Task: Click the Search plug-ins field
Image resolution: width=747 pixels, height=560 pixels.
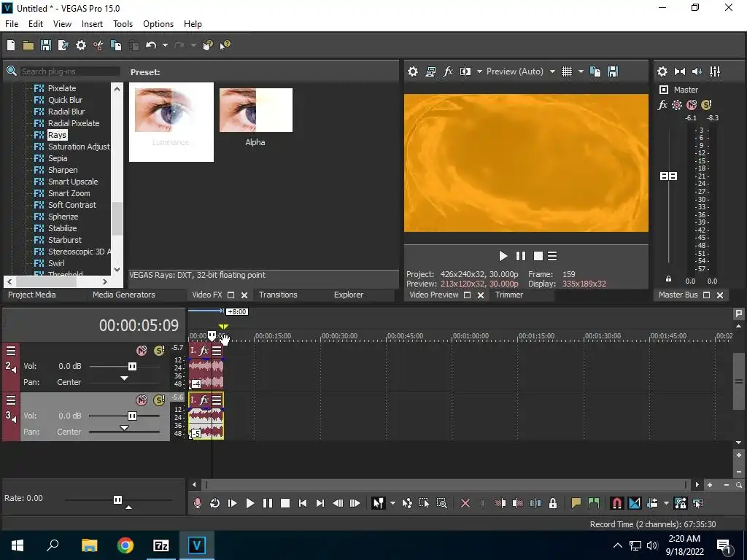Action: pos(69,71)
